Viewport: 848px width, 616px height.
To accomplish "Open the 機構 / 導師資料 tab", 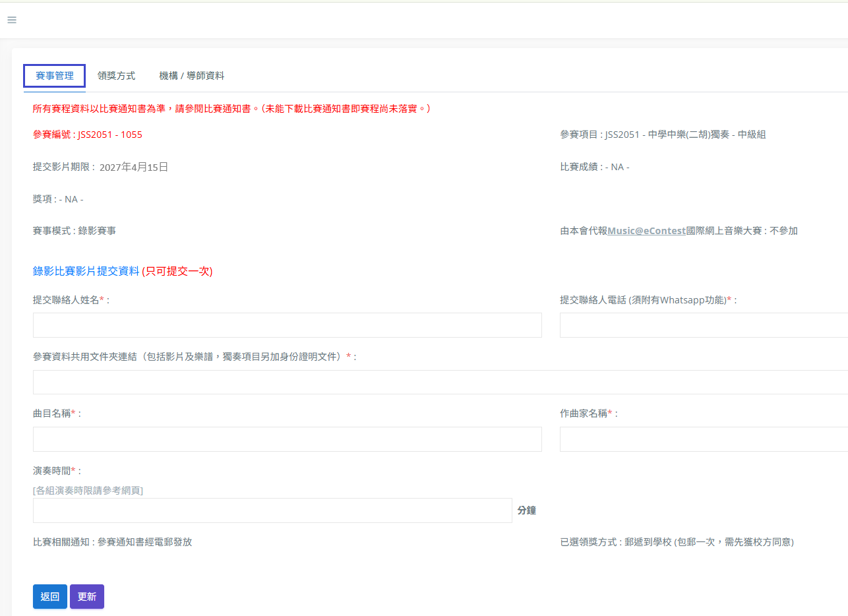I will click(x=192, y=76).
